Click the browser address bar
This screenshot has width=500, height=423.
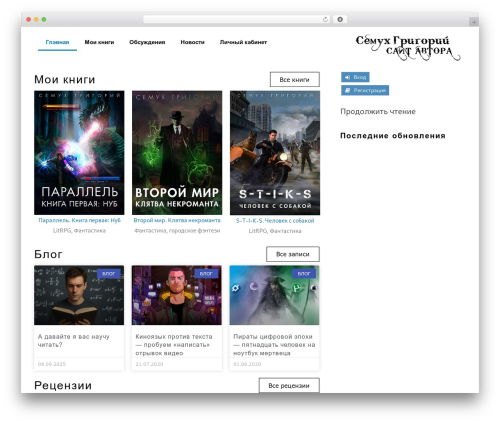pyautogui.click(x=237, y=19)
